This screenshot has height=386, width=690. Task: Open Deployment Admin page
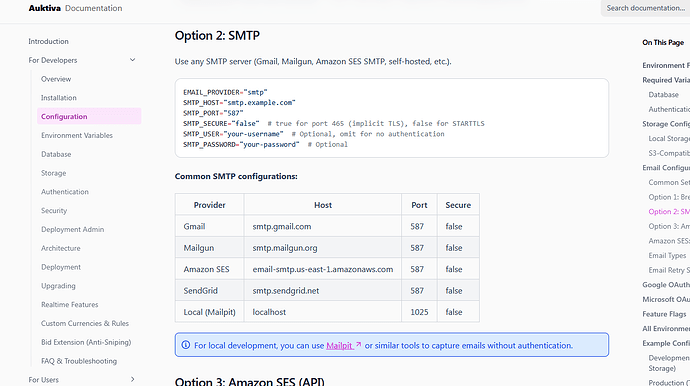(x=73, y=230)
